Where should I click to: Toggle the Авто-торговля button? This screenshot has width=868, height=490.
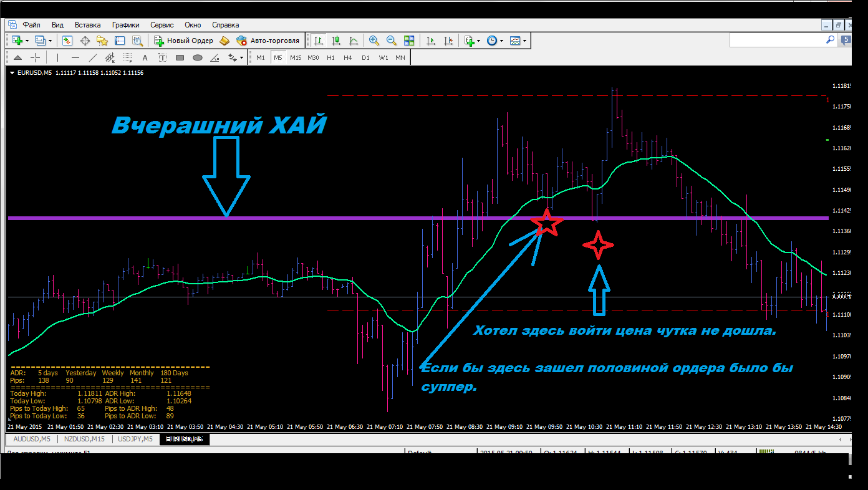tap(268, 41)
